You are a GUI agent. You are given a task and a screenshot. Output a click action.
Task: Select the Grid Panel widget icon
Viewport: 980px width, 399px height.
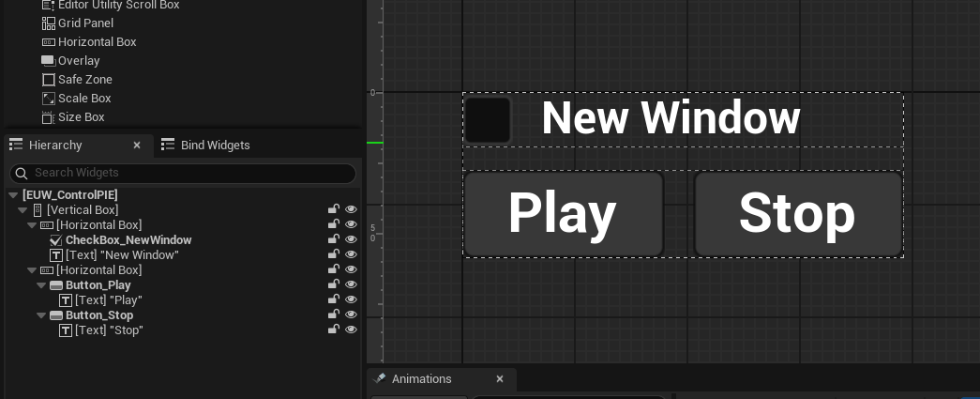48,23
